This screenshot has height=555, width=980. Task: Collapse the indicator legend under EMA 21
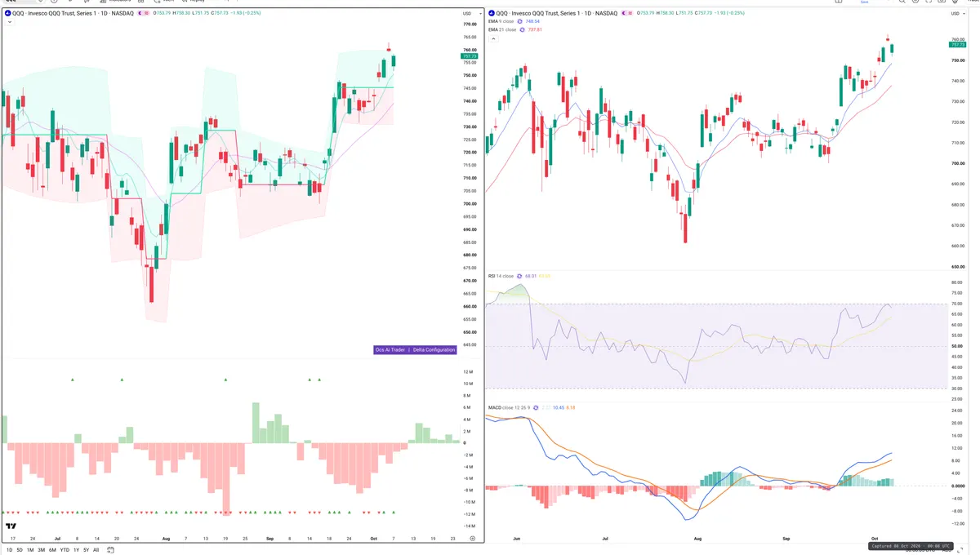click(492, 38)
